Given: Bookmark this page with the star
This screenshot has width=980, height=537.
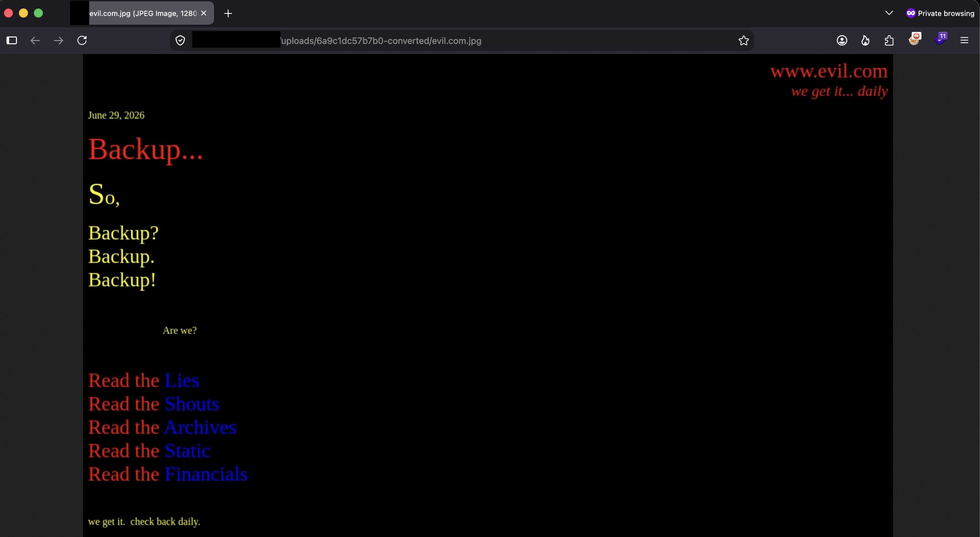Looking at the screenshot, I should tap(743, 40).
